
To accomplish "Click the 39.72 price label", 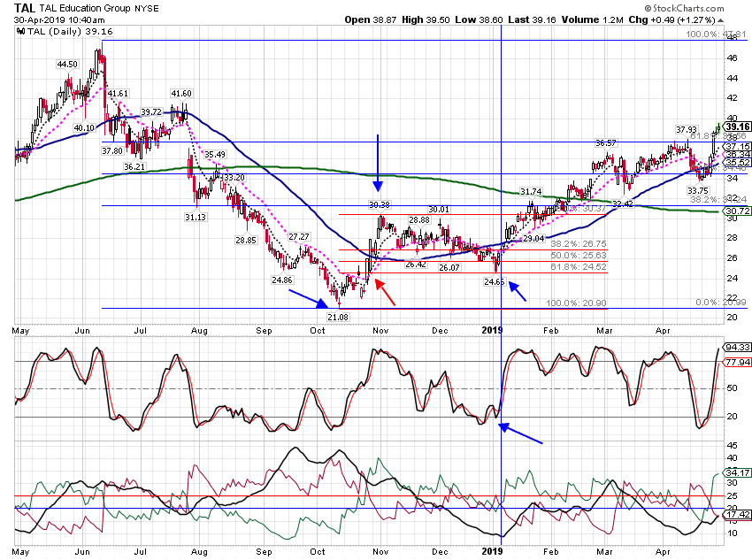I will point(151,112).
